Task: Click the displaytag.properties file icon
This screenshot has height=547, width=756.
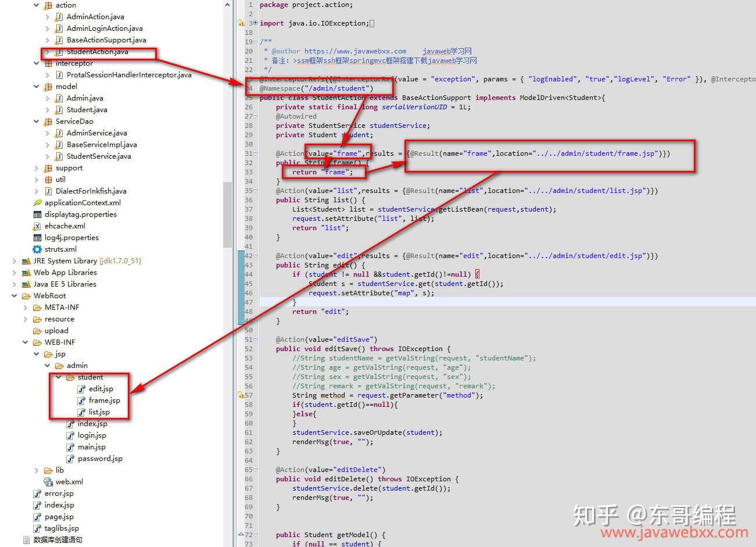Action: tap(37, 214)
